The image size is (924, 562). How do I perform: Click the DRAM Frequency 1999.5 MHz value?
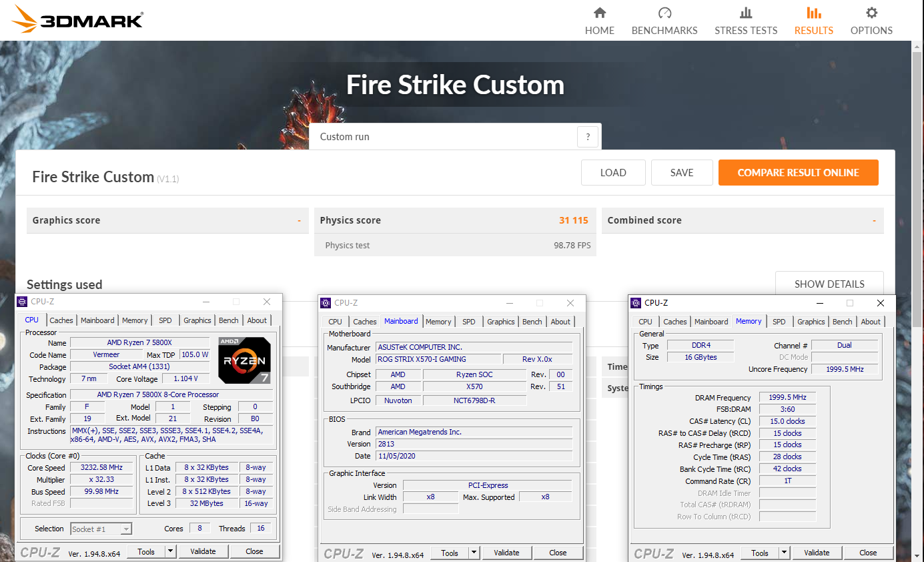pyautogui.click(x=788, y=398)
